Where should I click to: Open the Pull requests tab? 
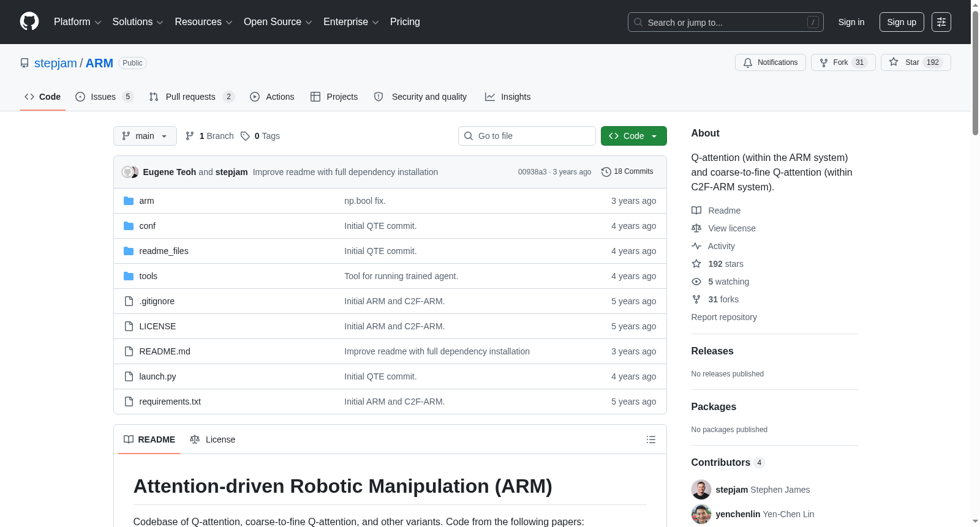click(192, 97)
